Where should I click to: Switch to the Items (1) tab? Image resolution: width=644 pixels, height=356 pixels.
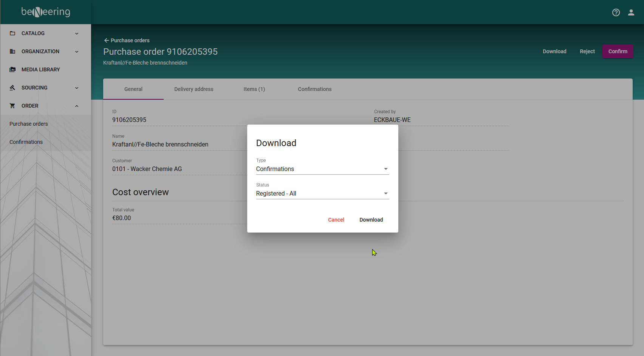coord(254,89)
